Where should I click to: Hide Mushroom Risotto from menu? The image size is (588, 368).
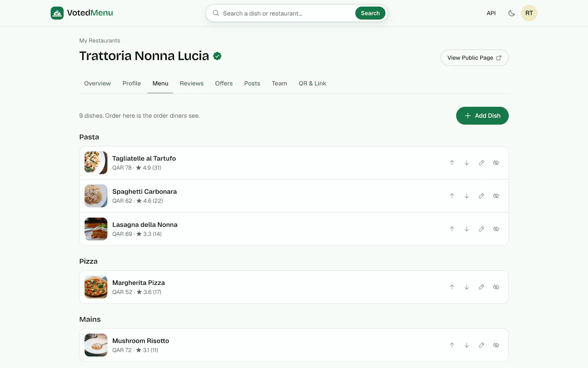[496, 345]
